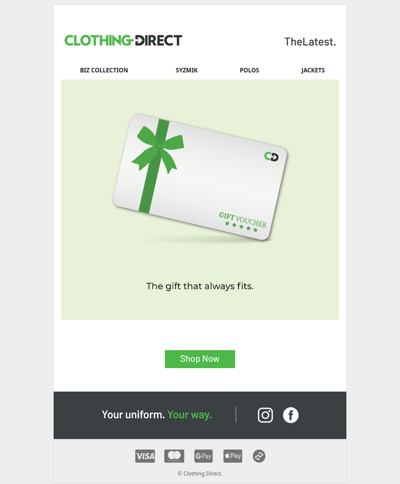Screen dimensions: 400x484
Task: Click the Mastercard payment icon
Action: [174, 456]
